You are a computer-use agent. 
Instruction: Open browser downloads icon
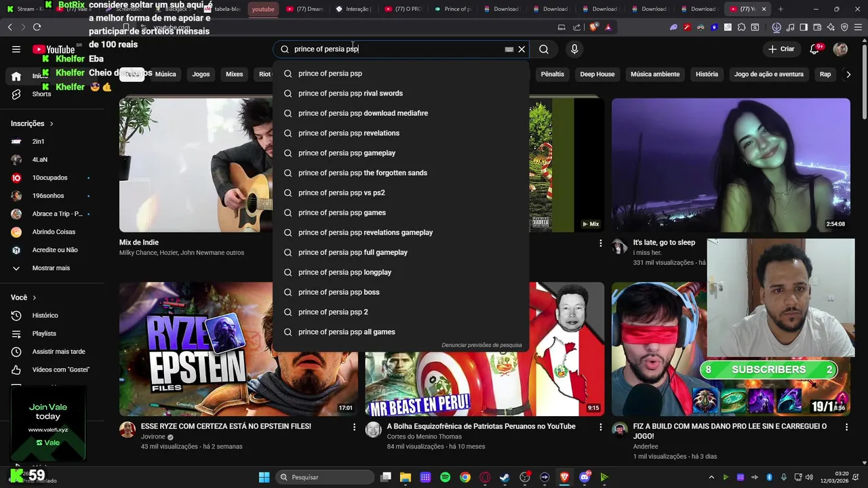776,27
